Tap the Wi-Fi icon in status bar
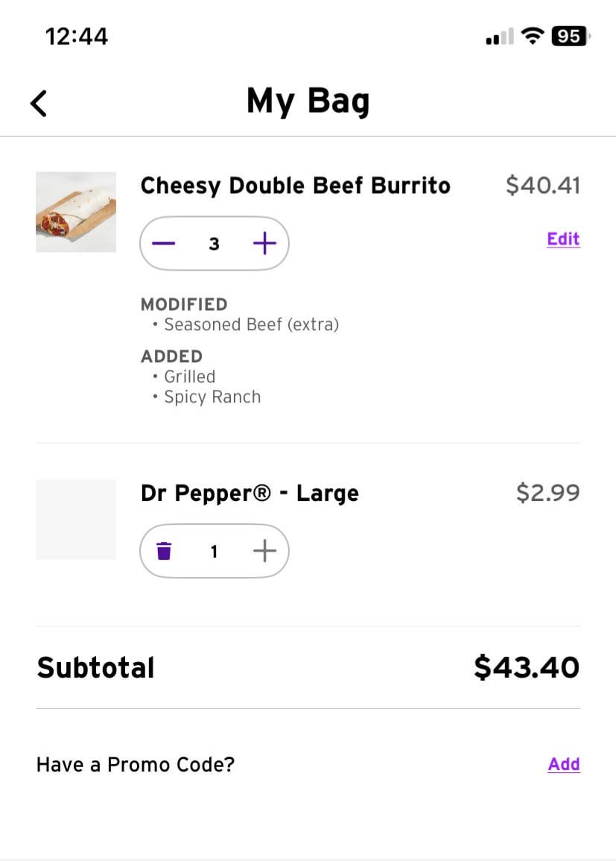 tap(532, 36)
